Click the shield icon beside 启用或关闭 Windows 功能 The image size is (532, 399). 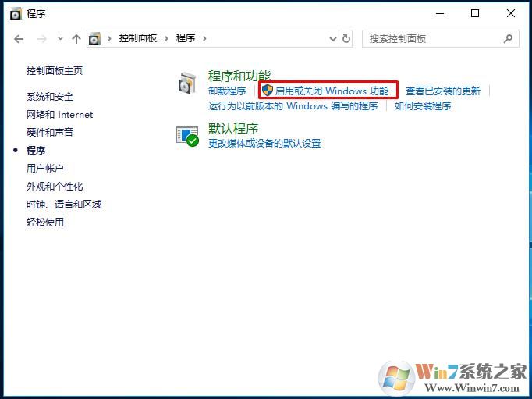268,91
